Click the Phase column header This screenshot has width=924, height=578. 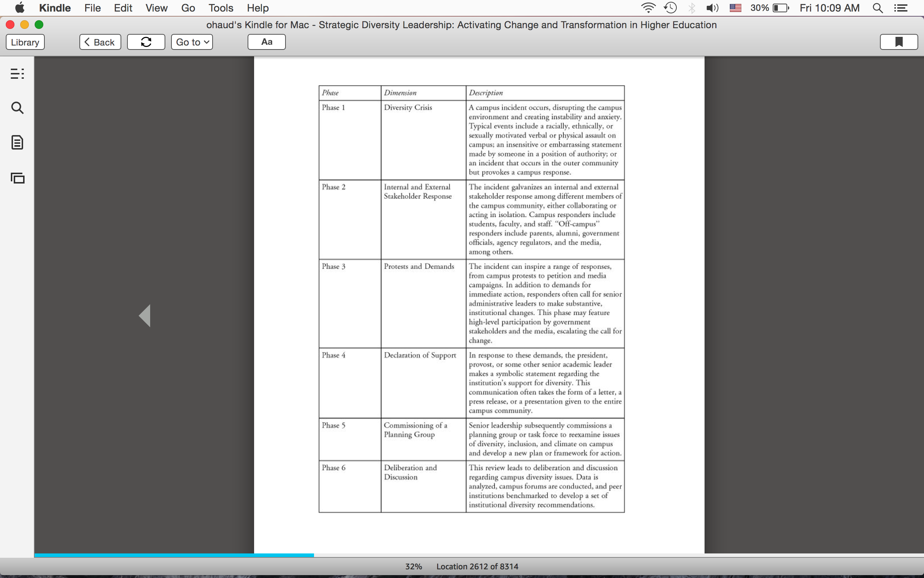point(350,93)
